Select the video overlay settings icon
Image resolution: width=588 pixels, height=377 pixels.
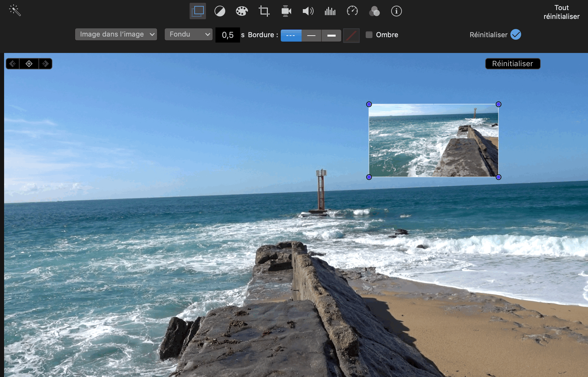point(198,11)
